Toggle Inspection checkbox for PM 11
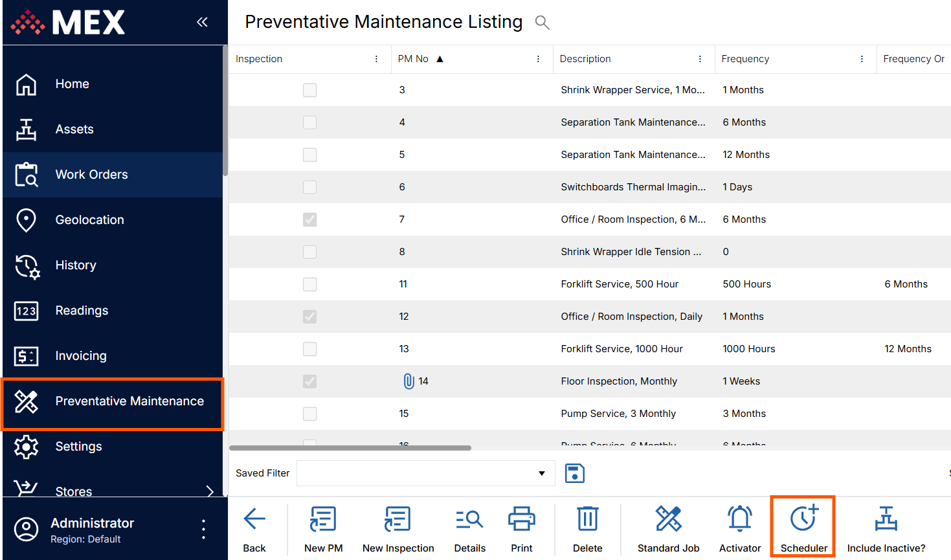 coord(310,284)
